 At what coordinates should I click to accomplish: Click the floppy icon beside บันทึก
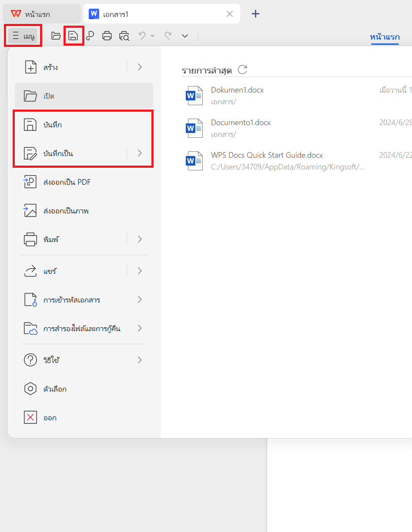(30, 125)
